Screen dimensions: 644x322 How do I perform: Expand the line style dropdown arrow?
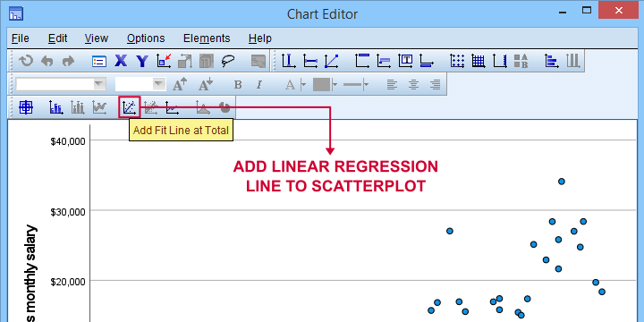tap(366, 85)
